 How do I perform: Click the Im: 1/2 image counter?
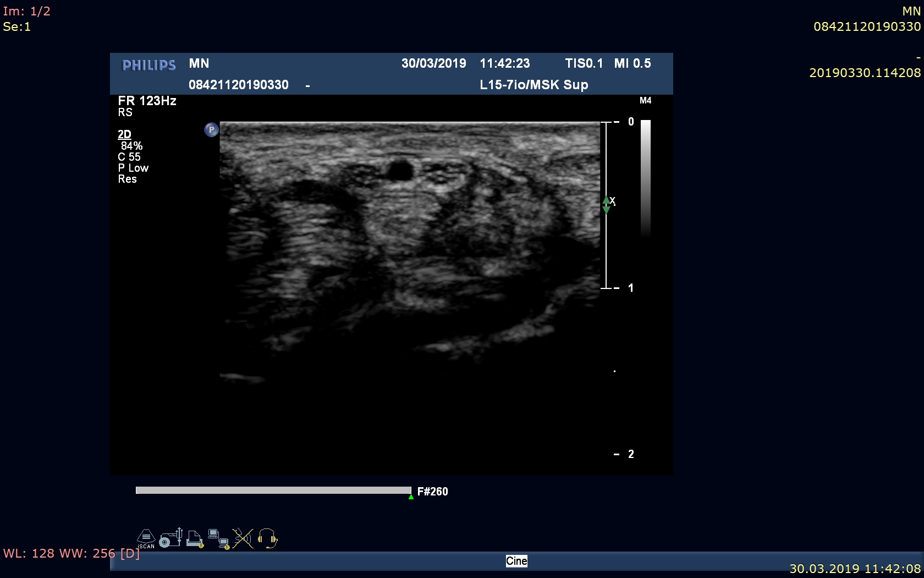(x=26, y=12)
